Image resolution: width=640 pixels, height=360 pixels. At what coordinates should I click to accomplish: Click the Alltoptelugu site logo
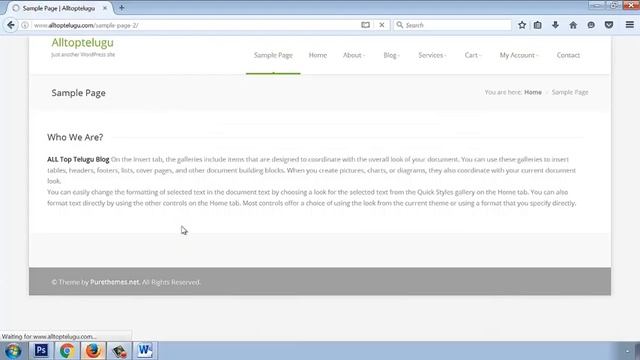coord(82,42)
